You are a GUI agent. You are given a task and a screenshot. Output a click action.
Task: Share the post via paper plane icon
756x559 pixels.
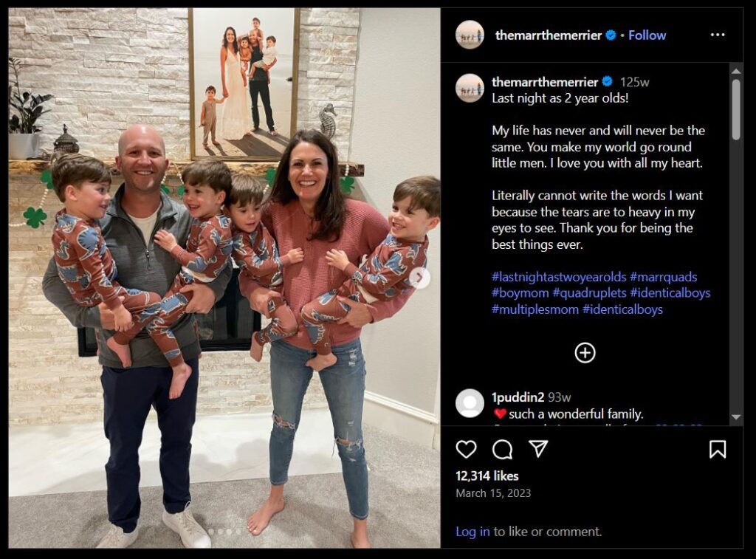538,448
